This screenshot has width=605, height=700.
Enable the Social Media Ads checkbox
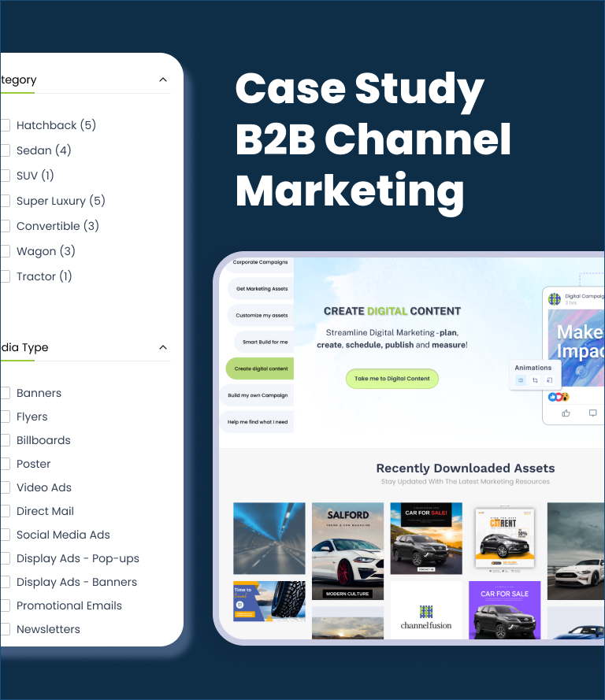5,535
